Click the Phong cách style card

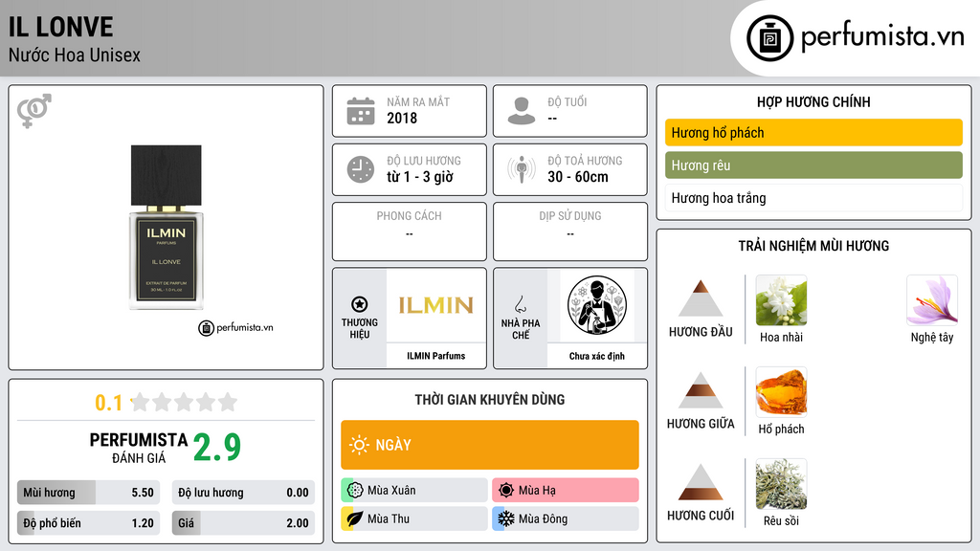click(410, 231)
